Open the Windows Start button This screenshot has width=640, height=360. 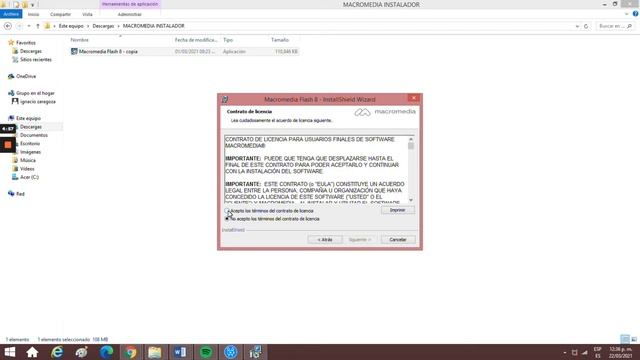pos(9,352)
